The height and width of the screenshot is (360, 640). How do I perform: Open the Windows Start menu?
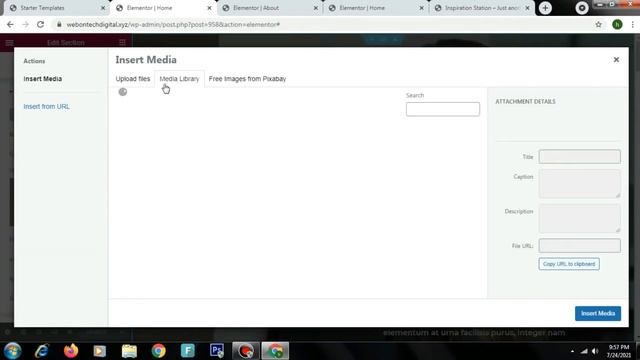13,351
